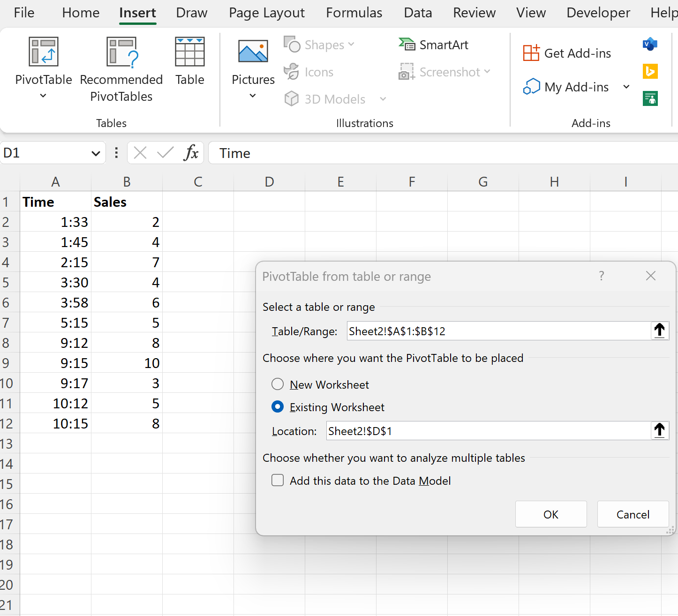
Task: Switch to the Formulas ribbon tab
Action: (x=354, y=13)
